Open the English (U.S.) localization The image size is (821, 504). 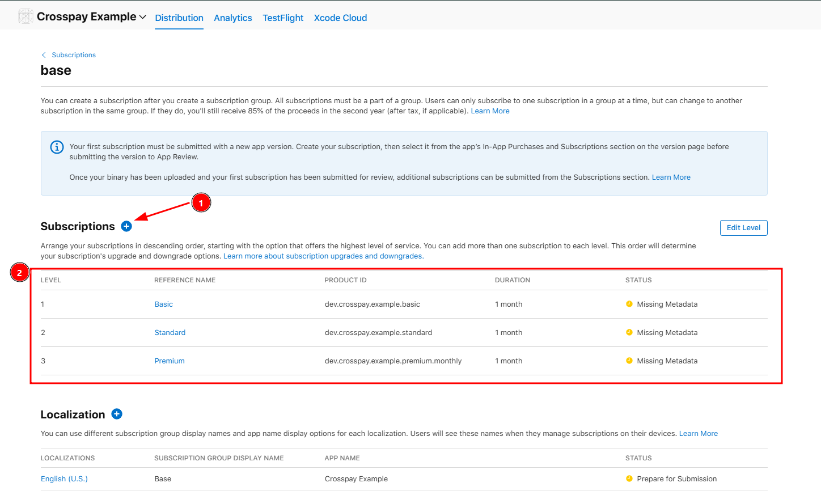[64, 479]
